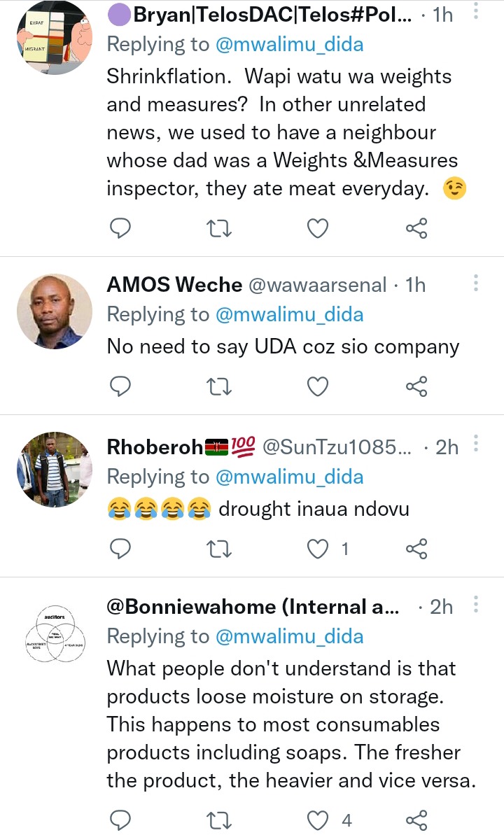Open more options on Bonniewahome's tweet

tap(476, 605)
